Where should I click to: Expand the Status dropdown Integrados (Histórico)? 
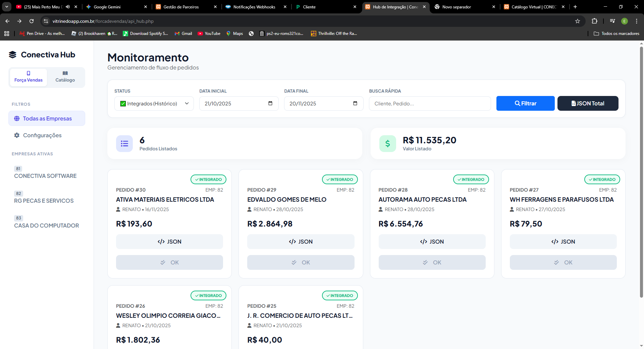coord(154,103)
